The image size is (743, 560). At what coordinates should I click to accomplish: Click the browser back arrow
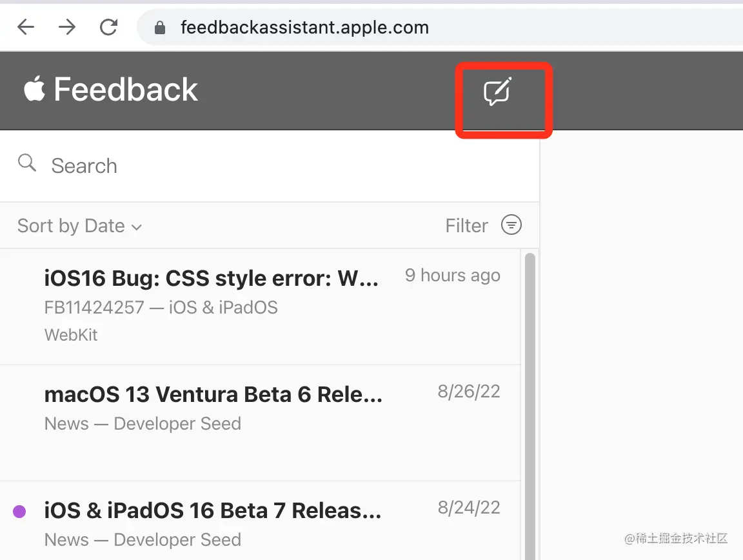point(26,27)
